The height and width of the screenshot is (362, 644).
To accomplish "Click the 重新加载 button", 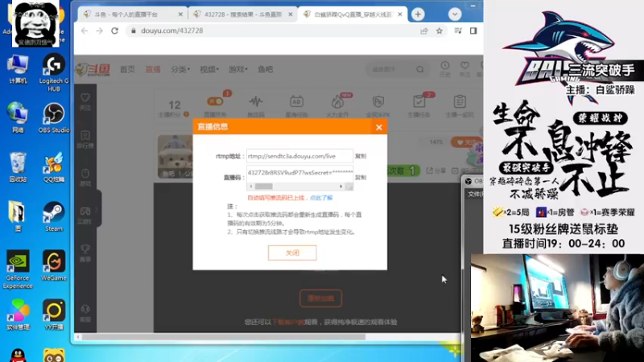I will [320, 298].
